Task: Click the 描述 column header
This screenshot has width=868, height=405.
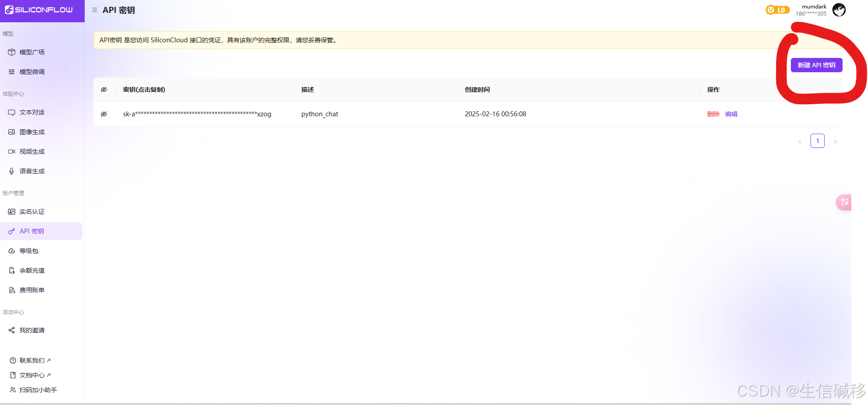Action: point(308,90)
